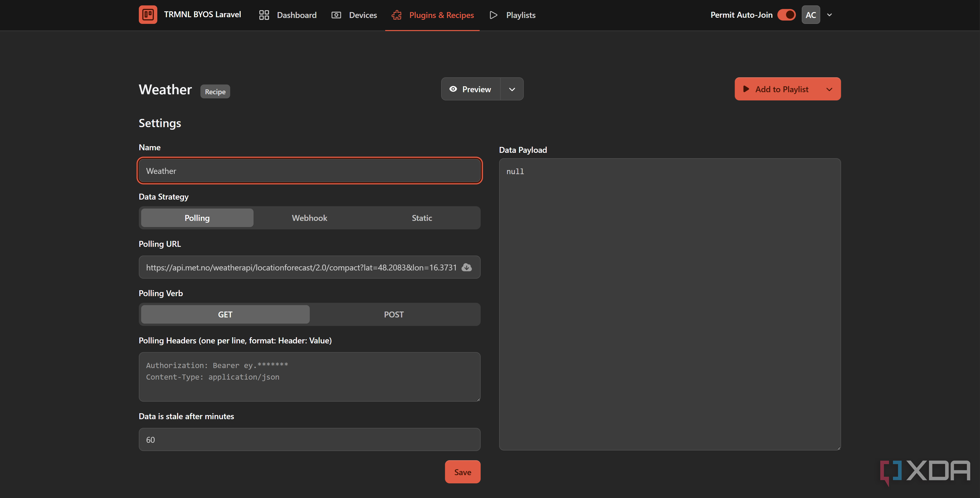Click the Data Payload text area
This screenshot has width=980, height=498.
pos(669,304)
